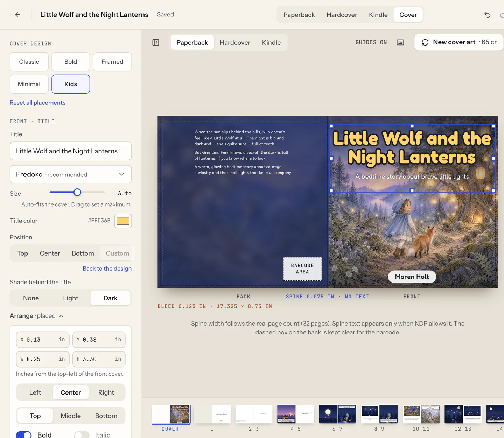Click the title size slider handle
This screenshot has height=438, width=504.
click(x=77, y=192)
